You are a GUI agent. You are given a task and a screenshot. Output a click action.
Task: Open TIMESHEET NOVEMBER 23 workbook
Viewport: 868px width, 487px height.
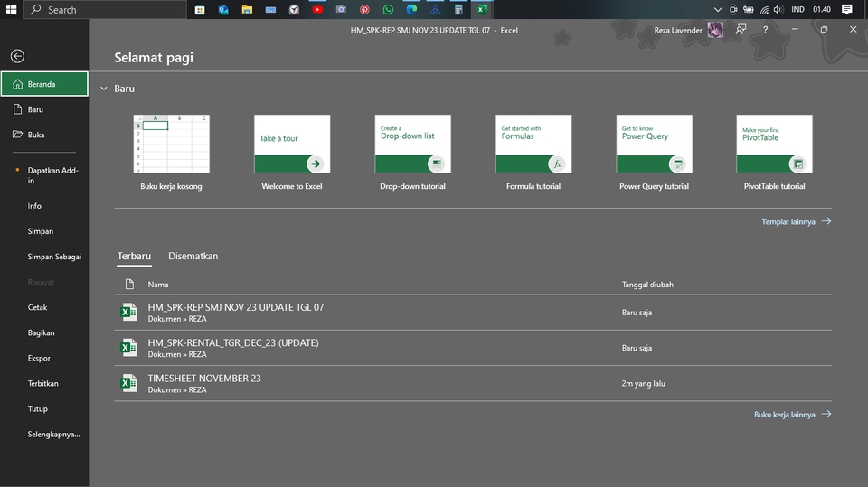click(473, 383)
